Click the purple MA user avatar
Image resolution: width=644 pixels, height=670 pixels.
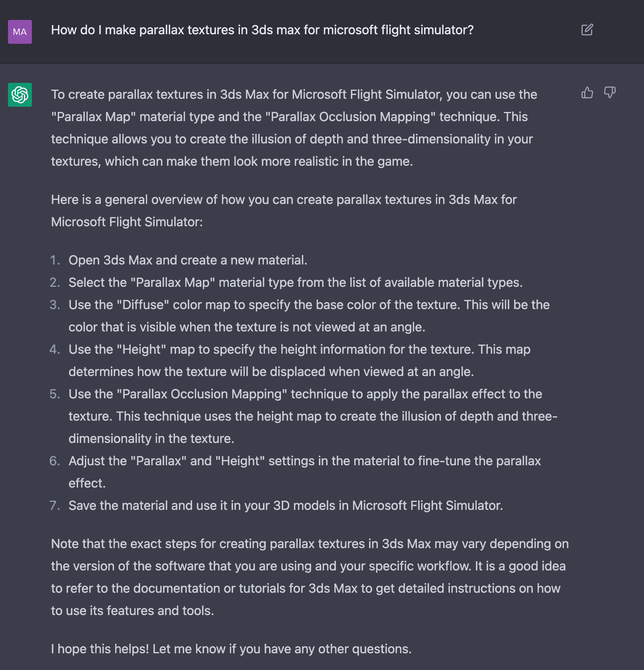(20, 32)
